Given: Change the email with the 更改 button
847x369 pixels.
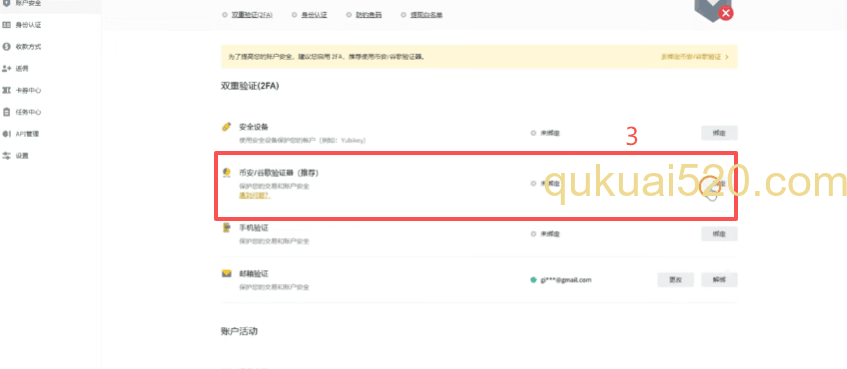Looking at the screenshot, I should pyautogui.click(x=675, y=280).
